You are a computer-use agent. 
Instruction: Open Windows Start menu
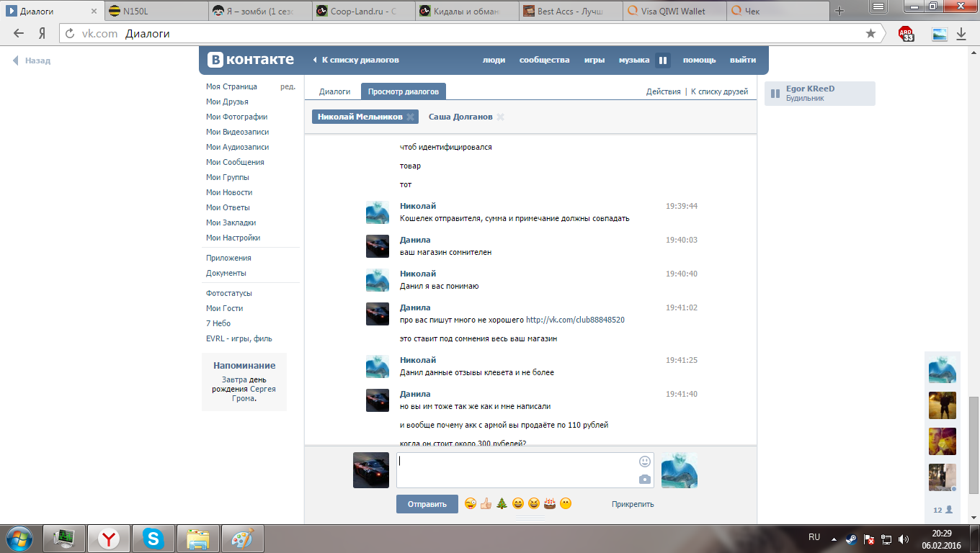point(19,538)
